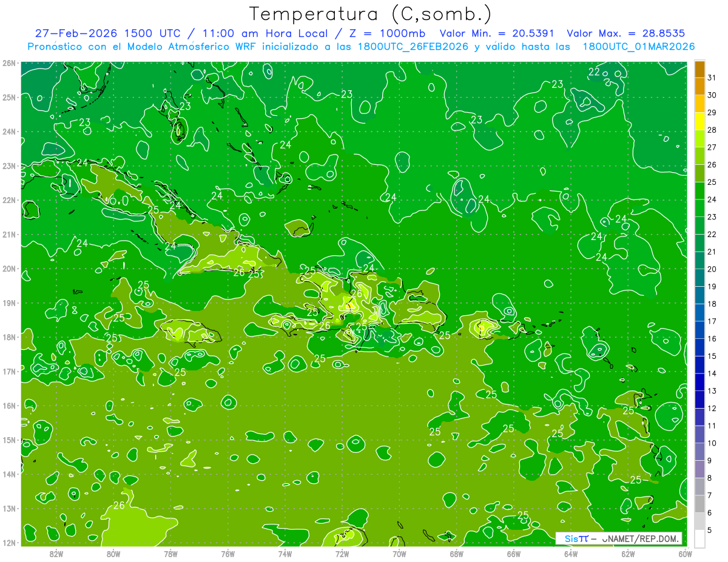
Task: Click the colorbar legend label 5
Action: tap(710, 530)
